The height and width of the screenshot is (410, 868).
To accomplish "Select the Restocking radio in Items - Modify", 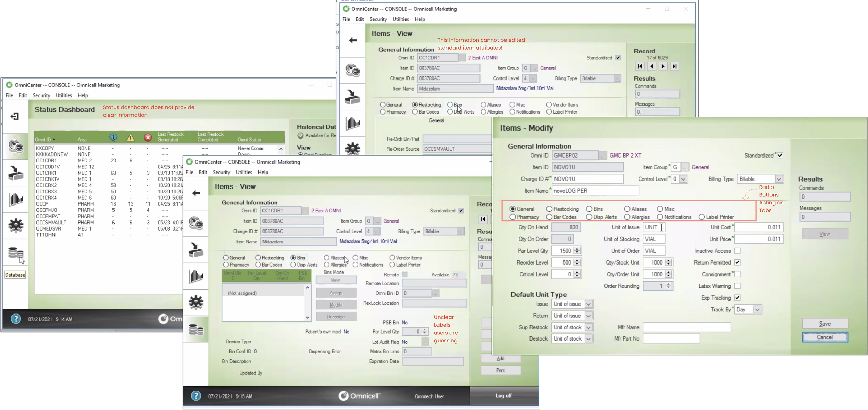I will [549, 209].
